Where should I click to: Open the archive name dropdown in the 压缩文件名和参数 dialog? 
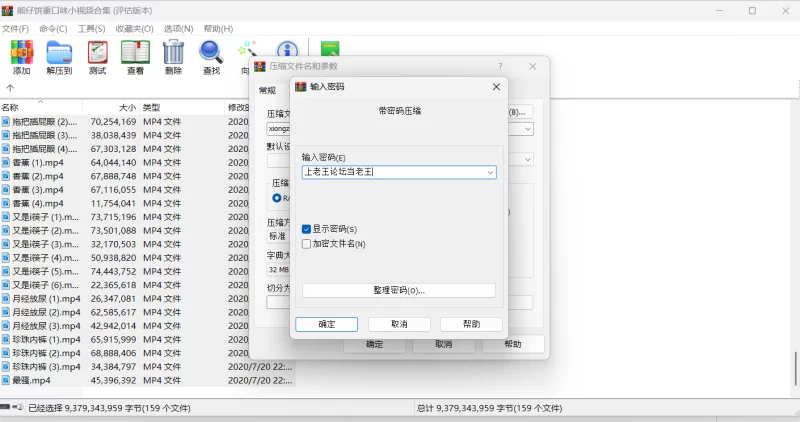point(528,129)
